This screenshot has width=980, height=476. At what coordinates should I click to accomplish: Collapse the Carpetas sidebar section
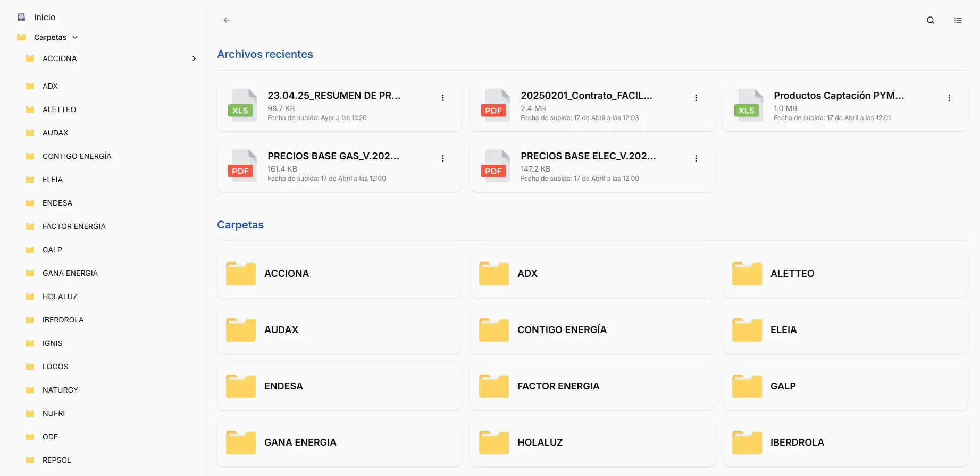click(75, 37)
